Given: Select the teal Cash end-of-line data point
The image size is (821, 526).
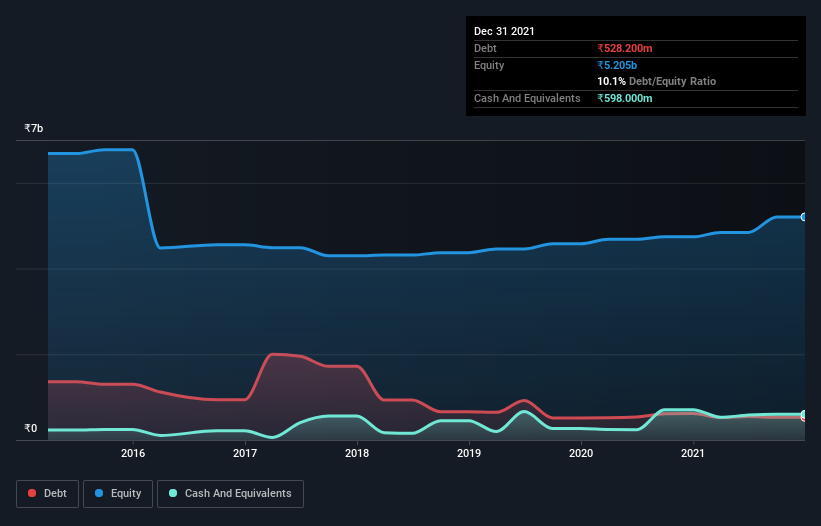Looking at the screenshot, I should (804, 414).
